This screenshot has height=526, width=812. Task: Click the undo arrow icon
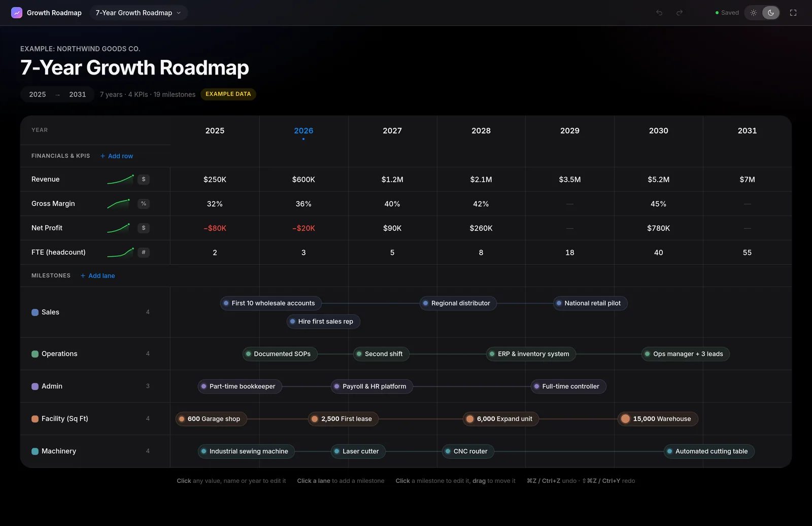click(659, 13)
